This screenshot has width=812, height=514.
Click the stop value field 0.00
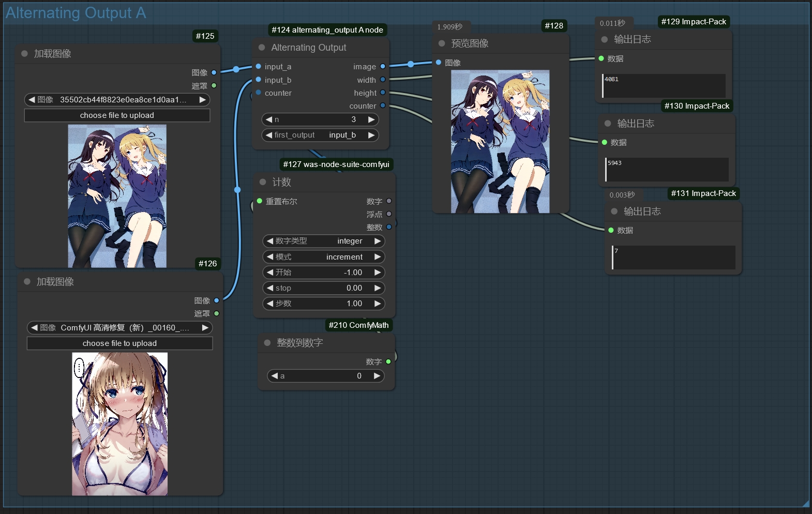click(324, 288)
